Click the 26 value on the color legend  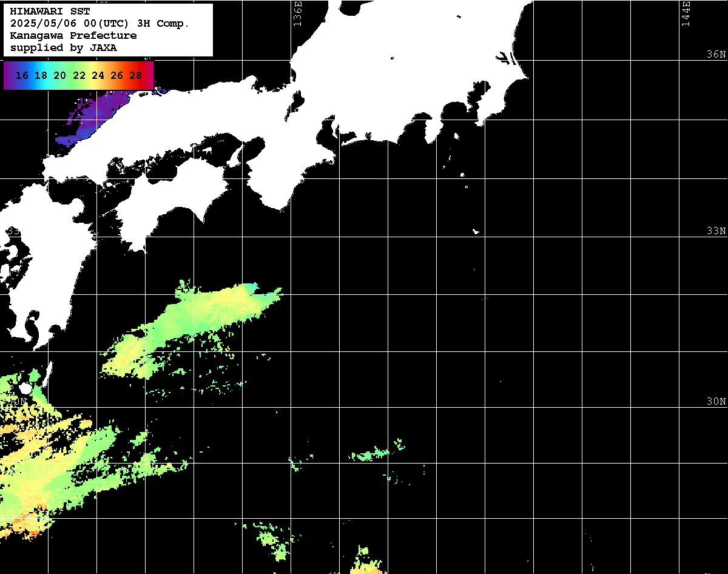tap(117, 76)
